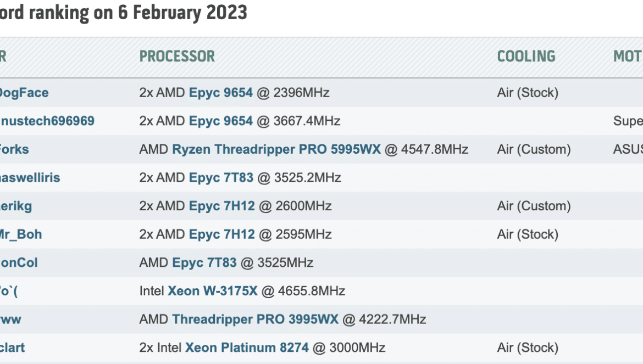The width and height of the screenshot is (643, 364).
Task: Open user link ending in clart
Action: coord(12,348)
